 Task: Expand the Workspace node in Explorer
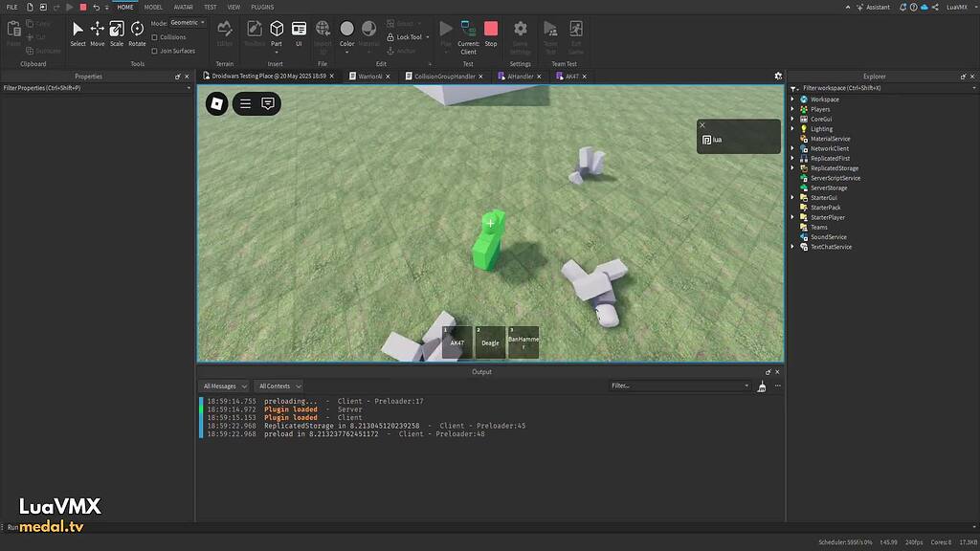coord(791,99)
